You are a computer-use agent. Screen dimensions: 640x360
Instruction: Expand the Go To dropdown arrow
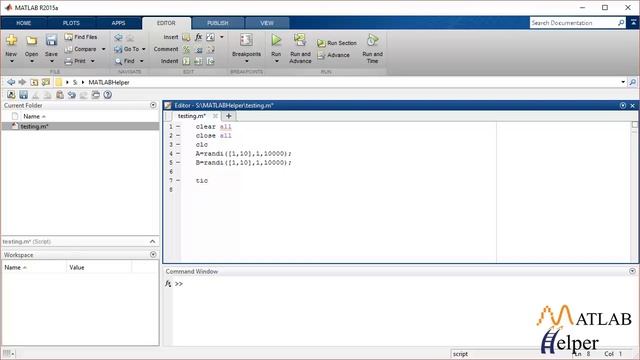click(x=144, y=49)
